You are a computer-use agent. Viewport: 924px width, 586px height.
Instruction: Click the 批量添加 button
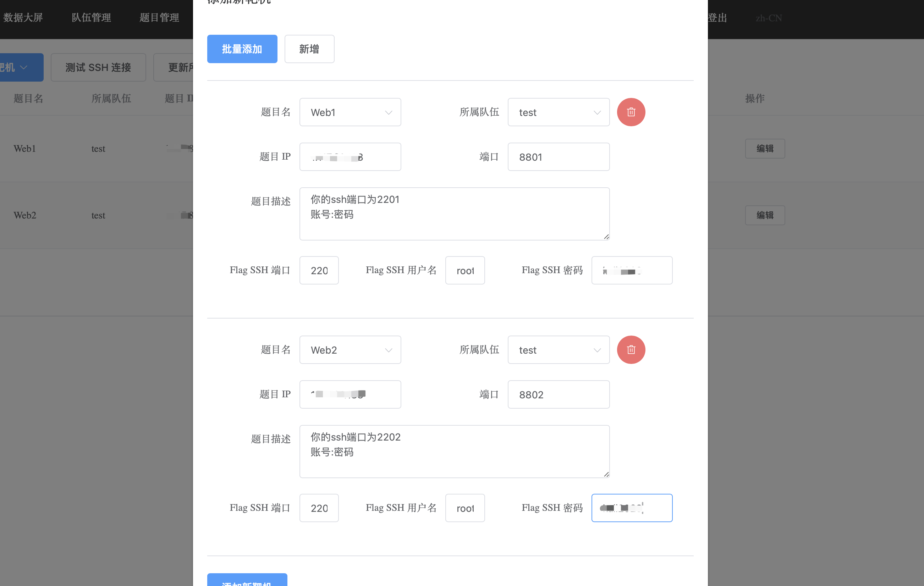pyautogui.click(x=242, y=49)
